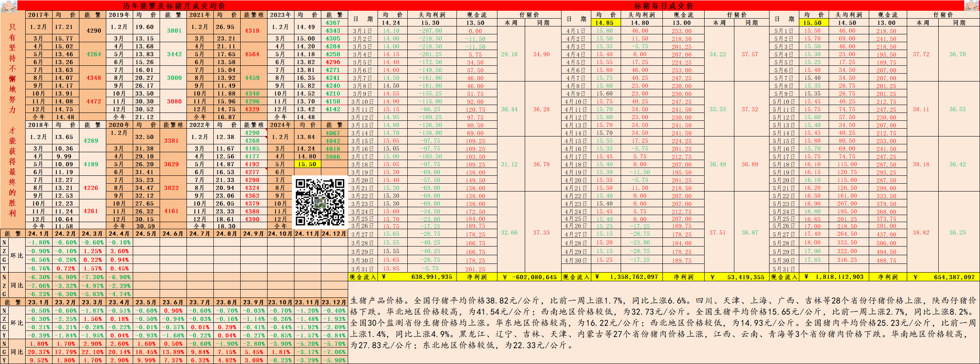Click the title 标猪每日成交均价
The image size is (980, 364).
coord(664,6)
